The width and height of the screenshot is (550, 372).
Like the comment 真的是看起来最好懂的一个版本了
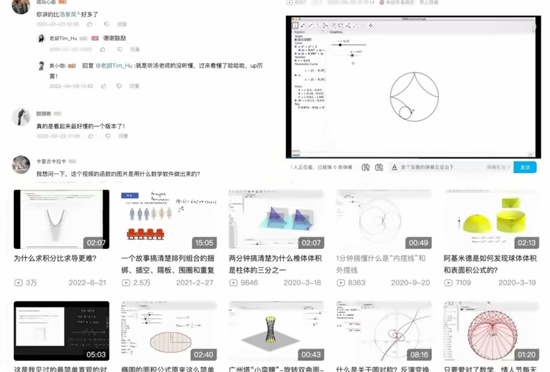point(91,136)
